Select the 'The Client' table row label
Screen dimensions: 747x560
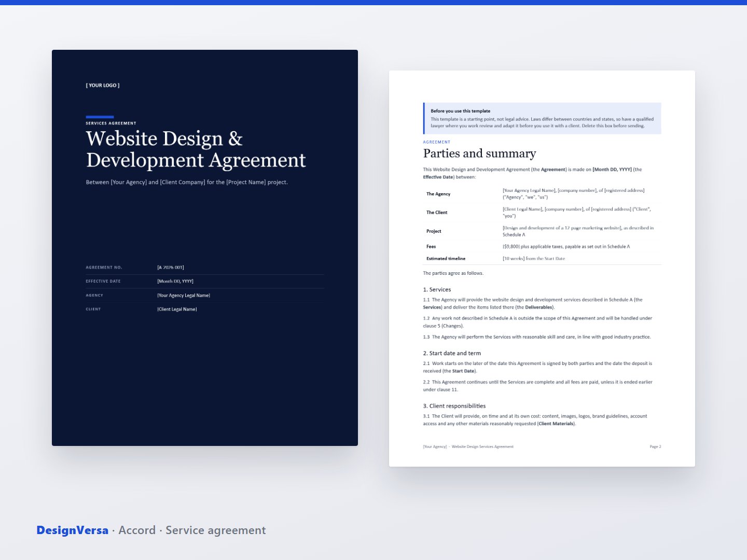coord(437,213)
